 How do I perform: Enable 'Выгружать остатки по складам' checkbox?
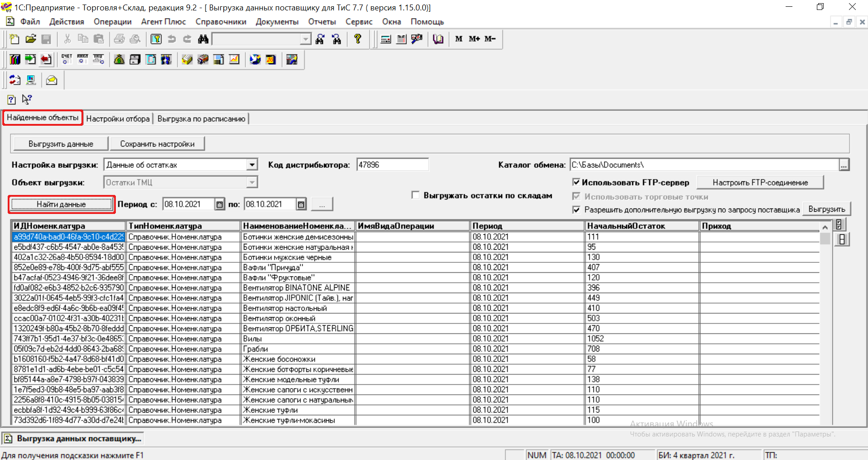tap(415, 195)
